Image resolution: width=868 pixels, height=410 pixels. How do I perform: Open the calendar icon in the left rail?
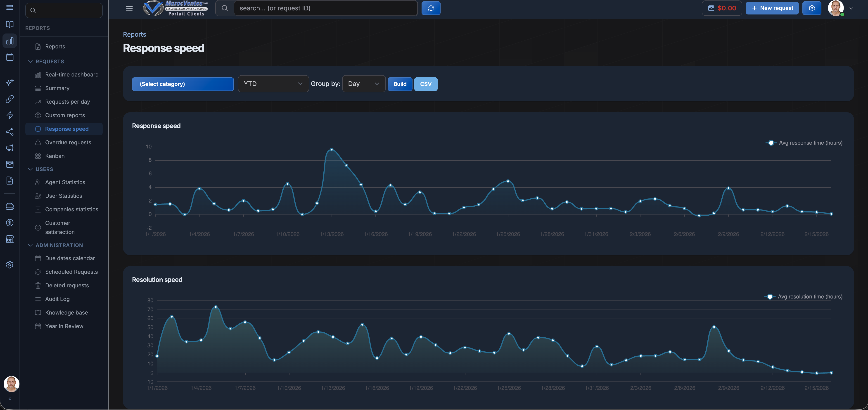click(9, 57)
